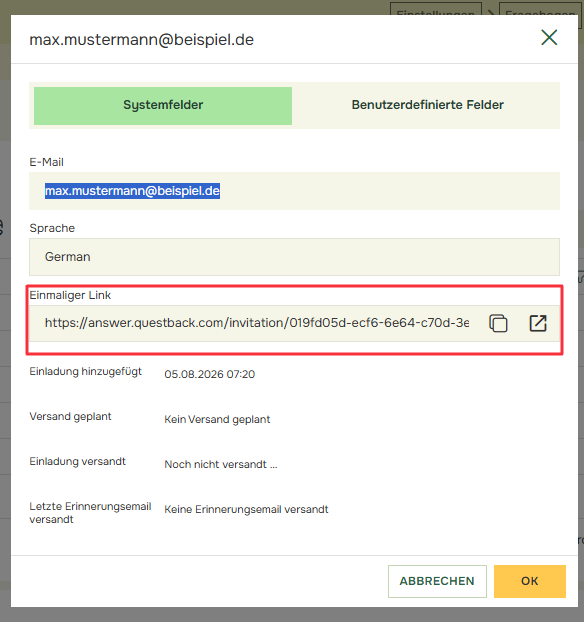Click the Versand geplant label
This screenshot has height=622, width=584.
coord(70,417)
